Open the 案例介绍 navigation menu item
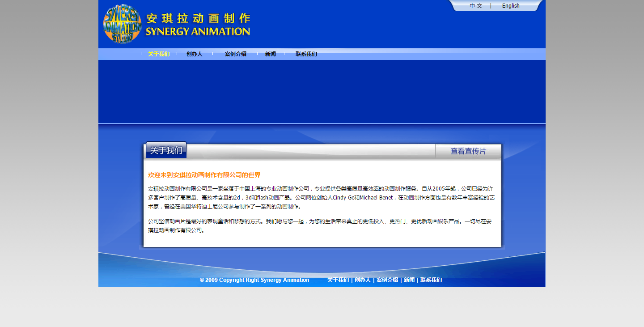 coord(236,54)
